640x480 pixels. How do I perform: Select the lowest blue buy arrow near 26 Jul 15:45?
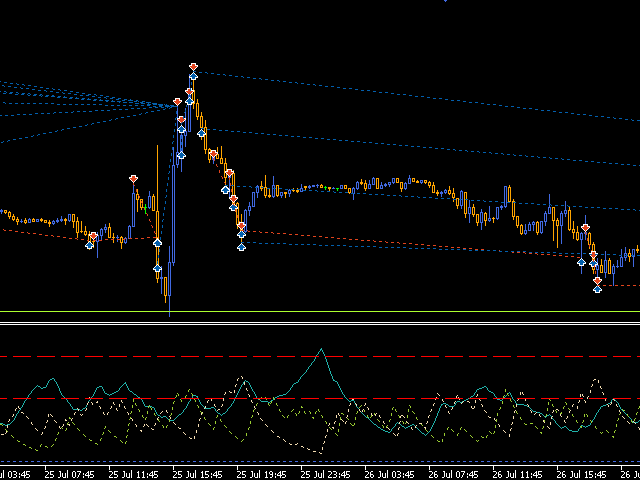tap(598, 289)
